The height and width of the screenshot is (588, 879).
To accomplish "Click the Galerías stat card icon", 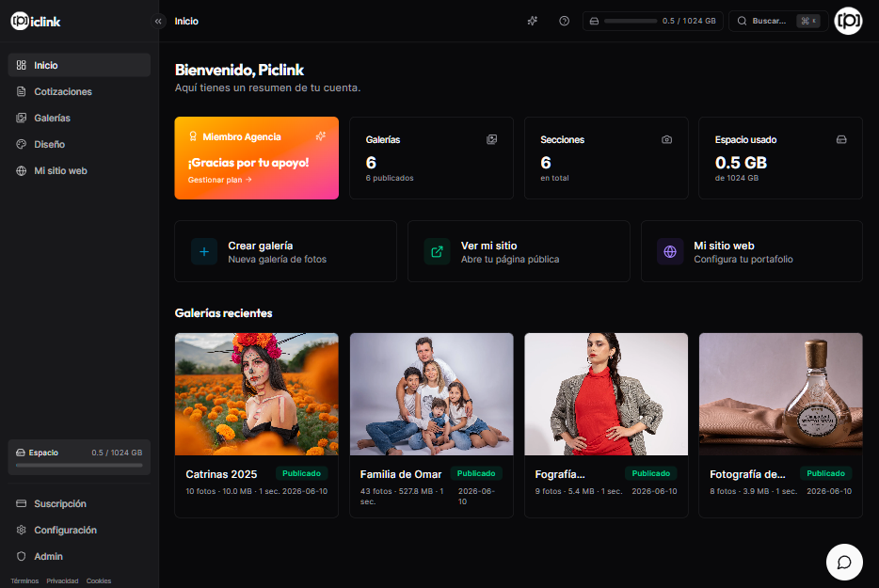I will pyautogui.click(x=491, y=139).
